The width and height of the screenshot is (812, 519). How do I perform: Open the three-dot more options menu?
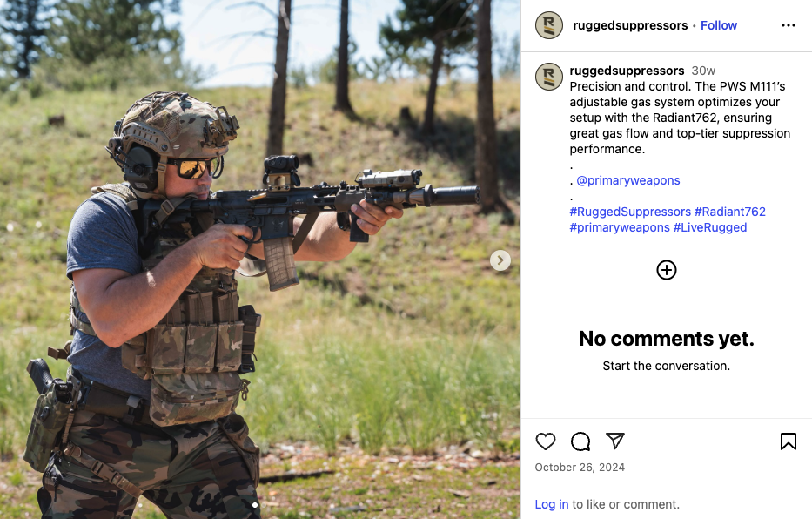coord(789,25)
